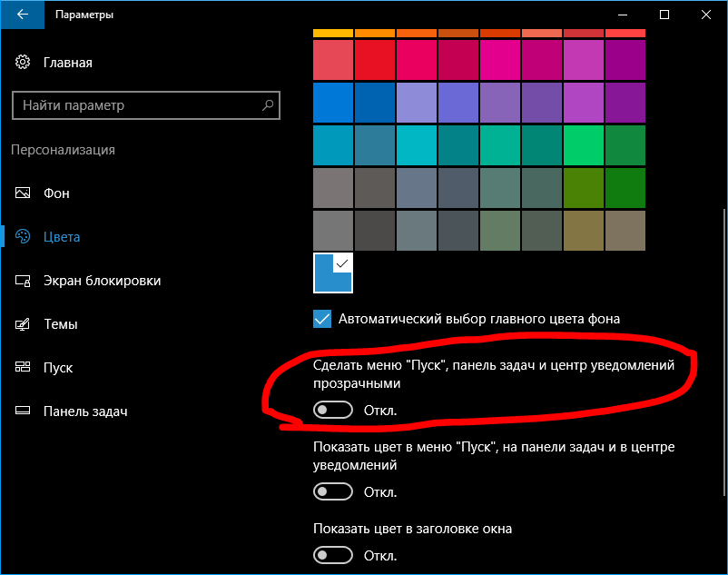Click the Экран блокировки icon
Image resolution: width=728 pixels, height=575 pixels.
[23, 281]
